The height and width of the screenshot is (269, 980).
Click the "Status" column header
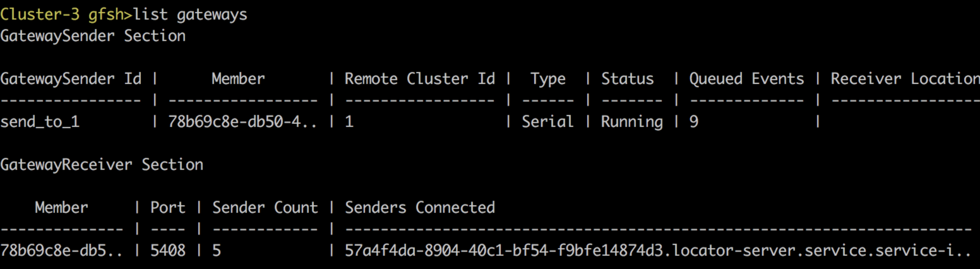(x=627, y=79)
